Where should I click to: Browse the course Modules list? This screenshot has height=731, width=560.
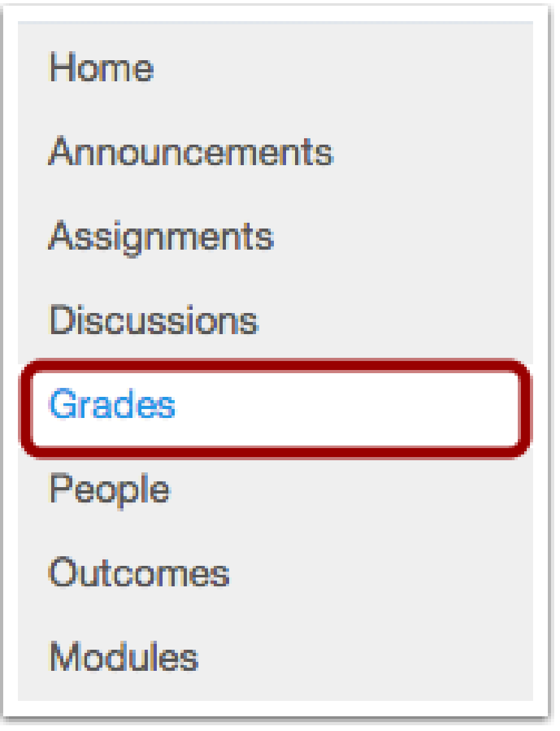[124, 657]
